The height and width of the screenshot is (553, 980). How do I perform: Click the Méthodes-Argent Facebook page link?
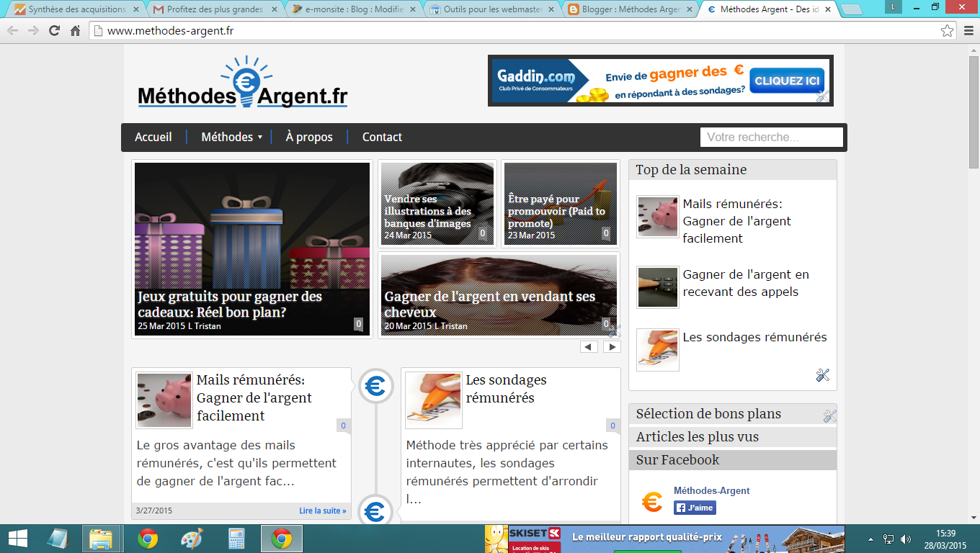pyautogui.click(x=712, y=490)
